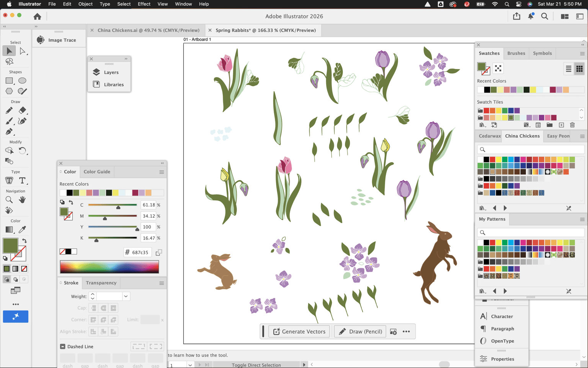
Task: Set fill mode to Gradient in toolbar
Action: [x=15, y=269]
